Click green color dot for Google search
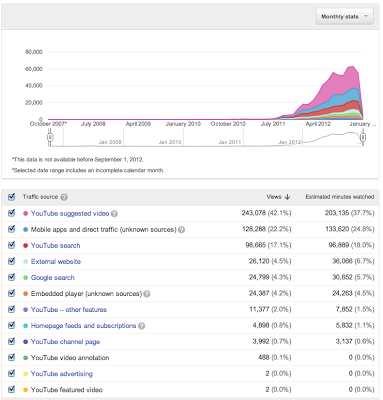 (25, 278)
